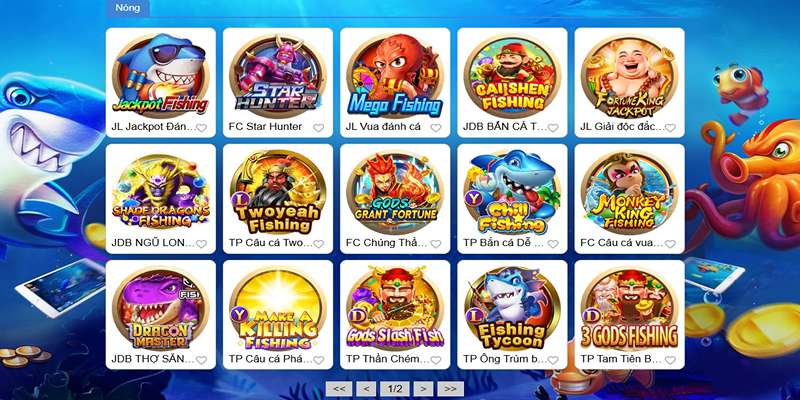Favorite FC Star Hunter with heart
The image size is (800, 400).
point(318,128)
